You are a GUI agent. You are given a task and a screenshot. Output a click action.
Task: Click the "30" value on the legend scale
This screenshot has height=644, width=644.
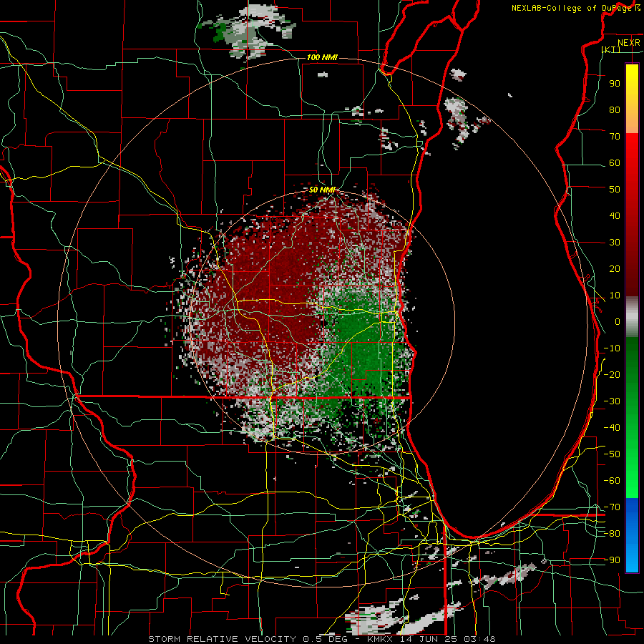(x=615, y=243)
